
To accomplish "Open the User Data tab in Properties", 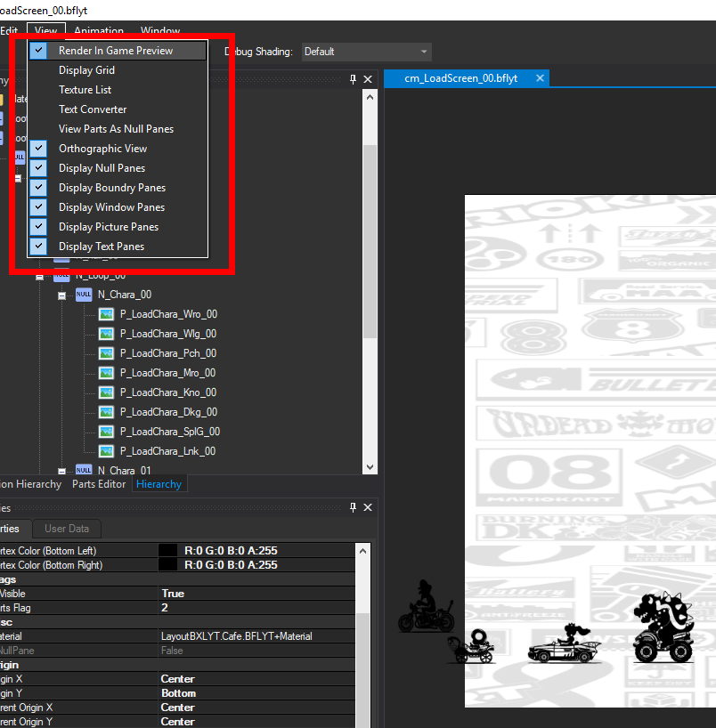I will click(x=66, y=528).
